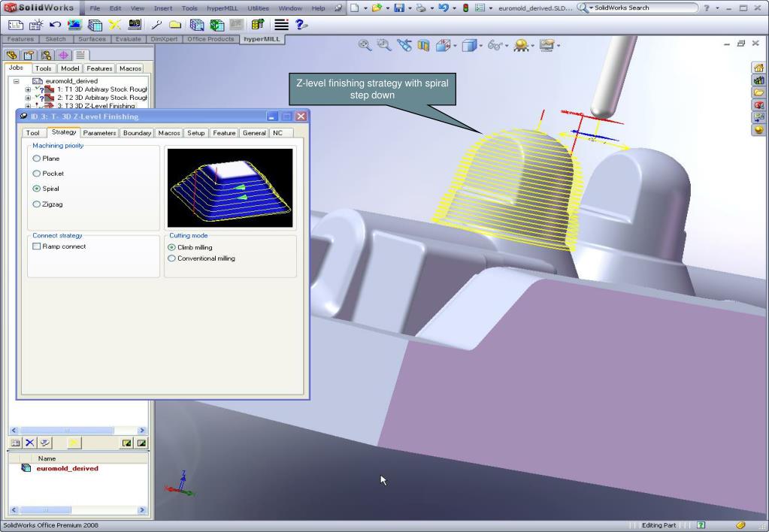Click the yellow database with green arrow icon
769x532 pixels.
(258, 25)
